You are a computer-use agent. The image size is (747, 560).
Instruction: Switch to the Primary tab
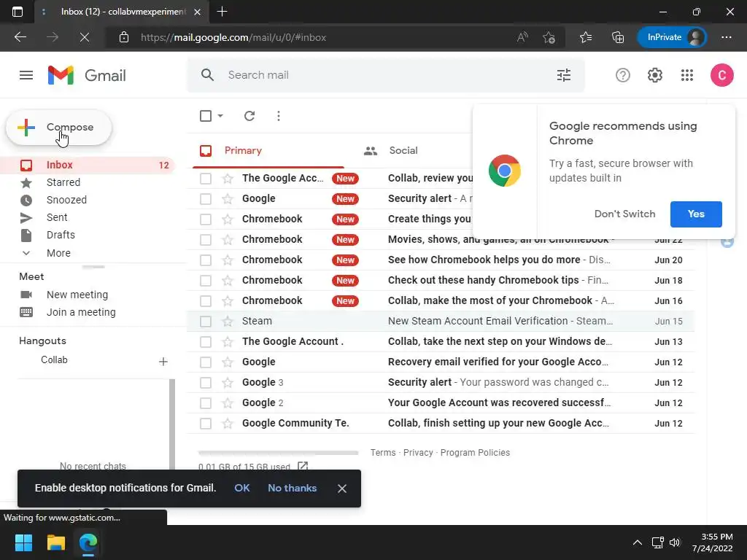pos(268,150)
